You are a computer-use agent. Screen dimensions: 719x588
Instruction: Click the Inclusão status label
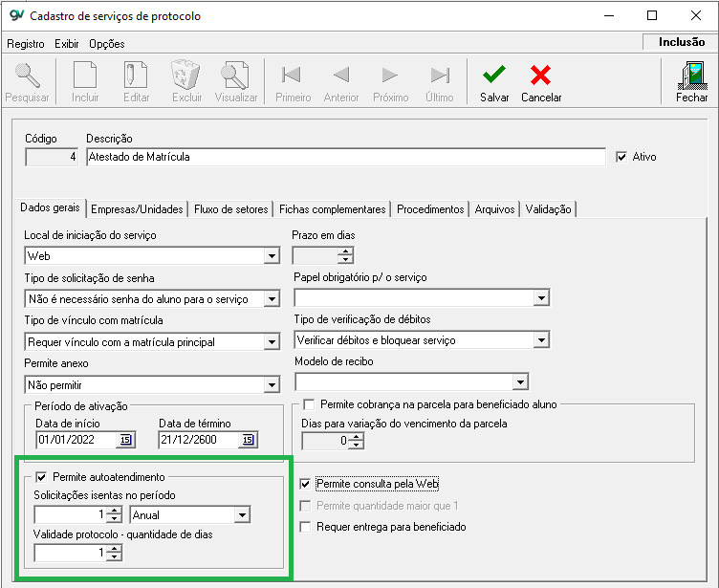click(682, 42)
